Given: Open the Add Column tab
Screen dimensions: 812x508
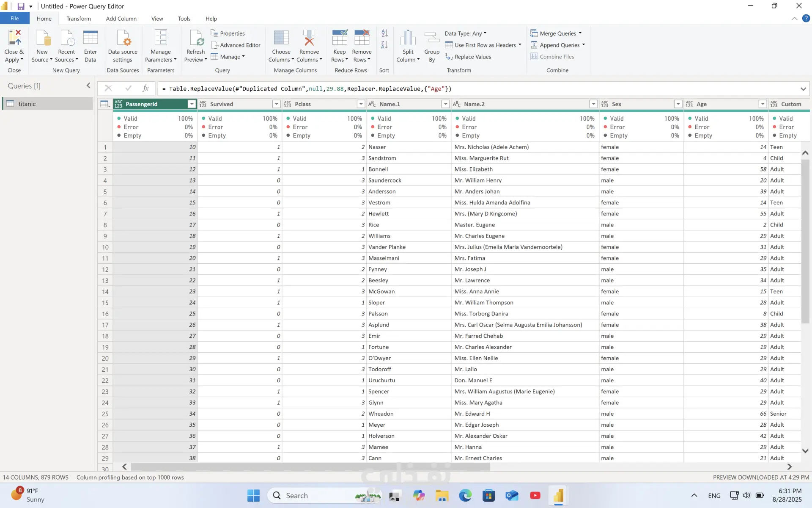Looking at the screenshot, I should point(121,19).
